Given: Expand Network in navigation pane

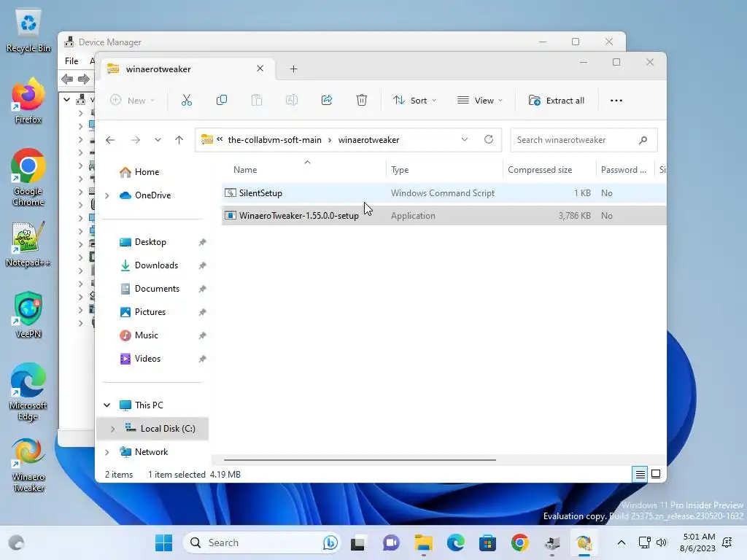Looking at the screenshot, I should (107, 452).
